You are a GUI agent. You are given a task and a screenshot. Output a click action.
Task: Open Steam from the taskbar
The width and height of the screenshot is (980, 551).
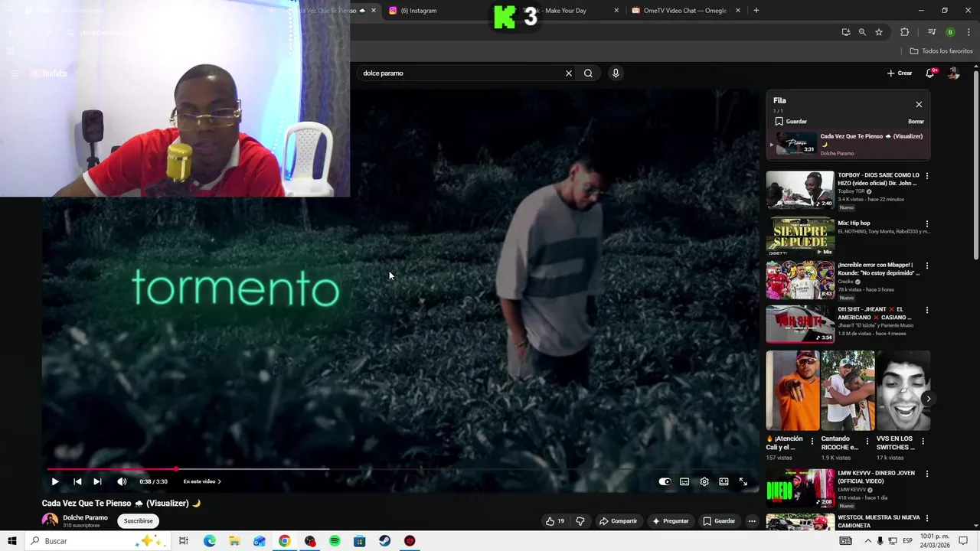(x=384, y=541)
